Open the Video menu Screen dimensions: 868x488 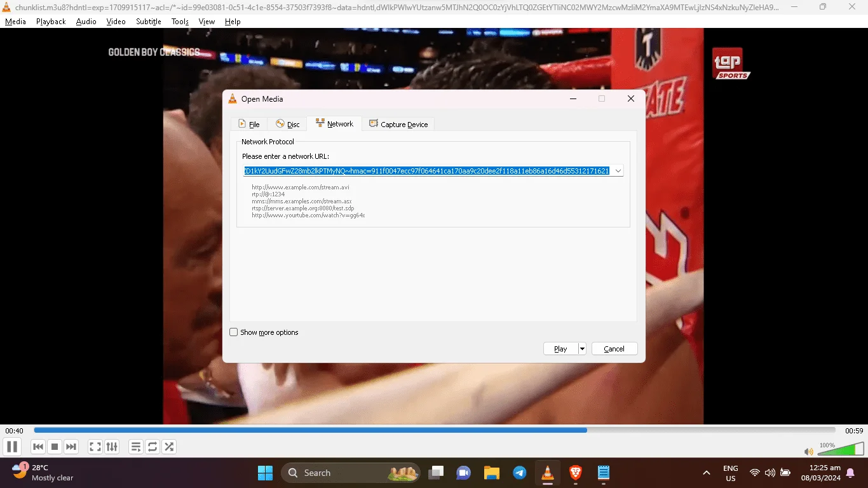click(x=116, y=21)
